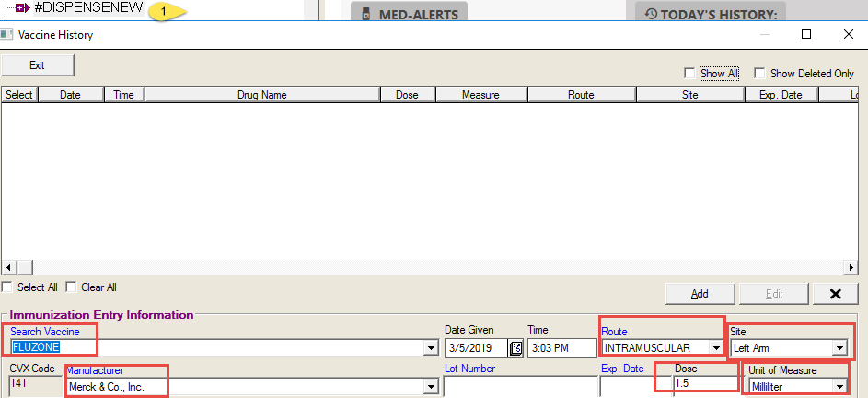Click the Lot Number label
868x398 pixels.
click(470, 369)
